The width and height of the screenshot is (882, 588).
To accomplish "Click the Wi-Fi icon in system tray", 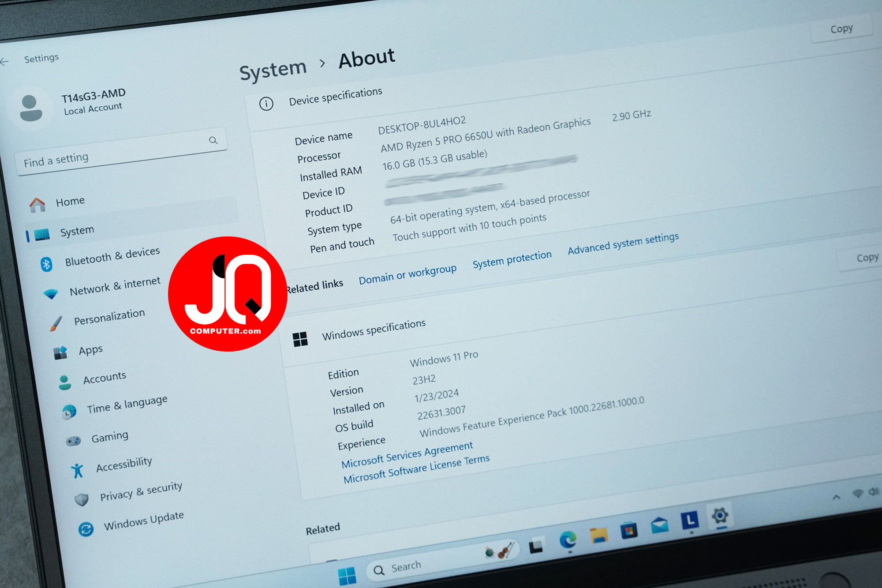I will (x=858, y=493).
